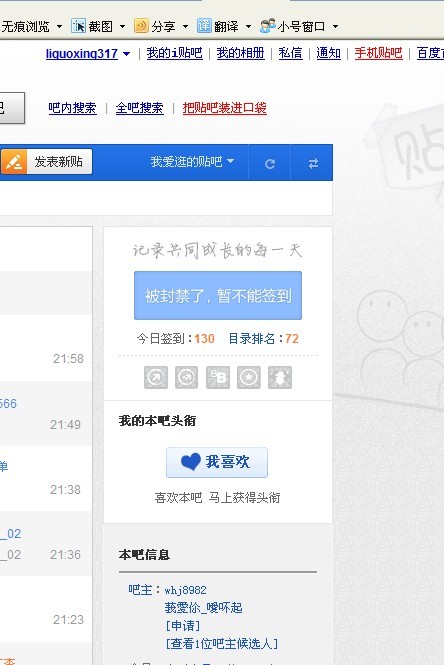Click the swap arrows icon in blue bar

313,164
